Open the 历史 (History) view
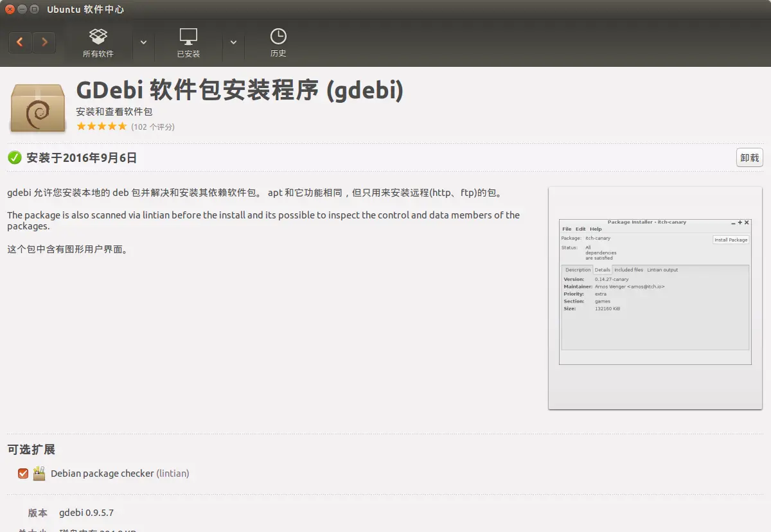771x532 pixels. click(278, 42)
